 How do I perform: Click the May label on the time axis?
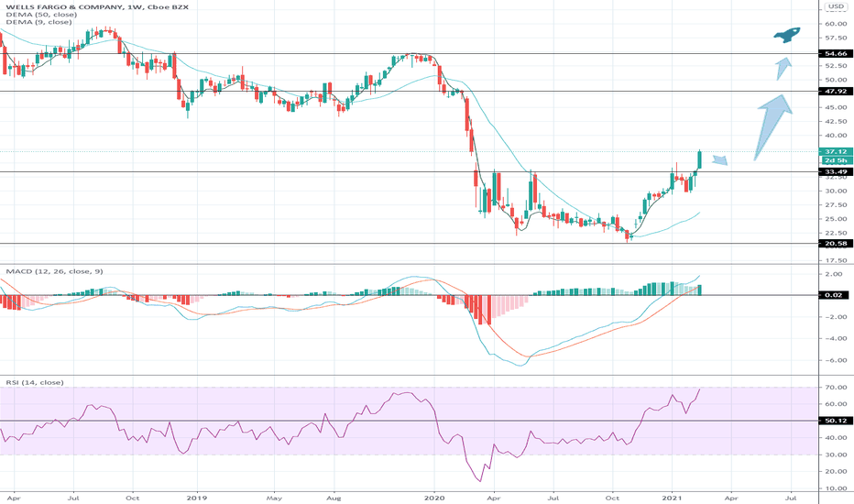pos(275,498)
